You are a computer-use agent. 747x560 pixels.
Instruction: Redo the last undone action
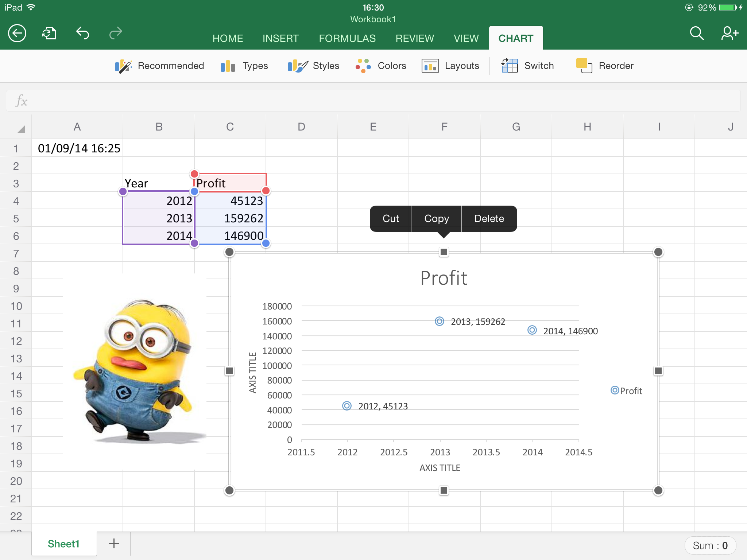[116, 33]
